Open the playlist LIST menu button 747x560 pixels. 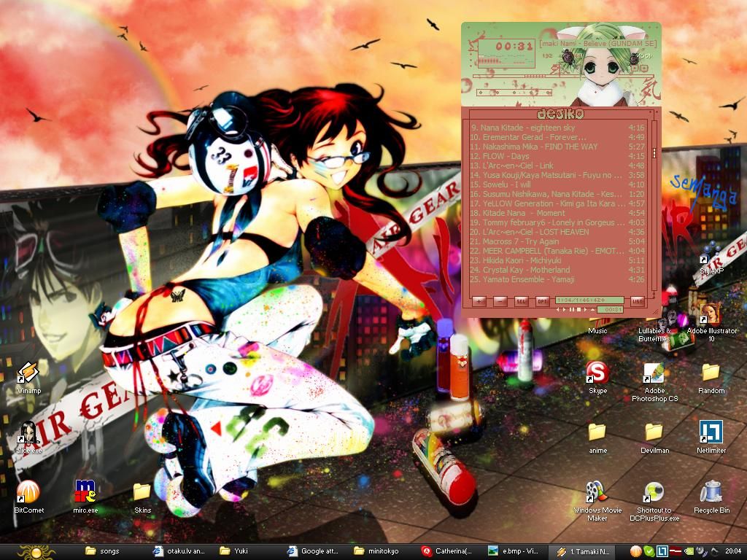638,301
